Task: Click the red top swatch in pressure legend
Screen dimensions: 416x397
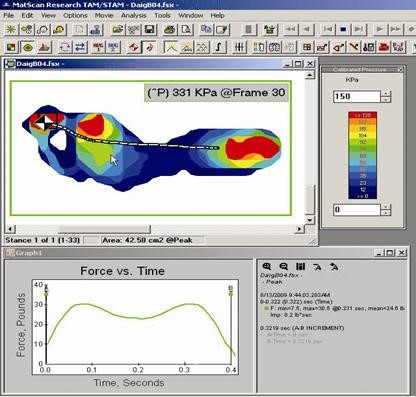Action: coord(363,115)
